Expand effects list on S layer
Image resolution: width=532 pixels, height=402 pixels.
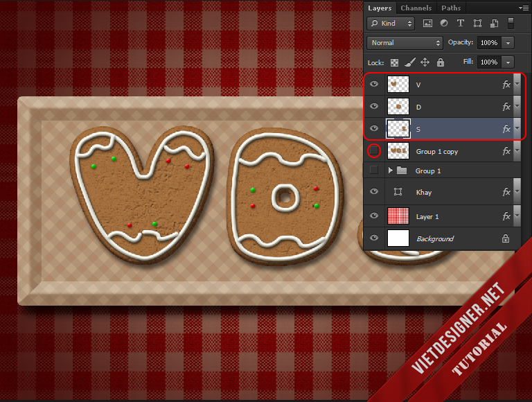pos(517,129)
